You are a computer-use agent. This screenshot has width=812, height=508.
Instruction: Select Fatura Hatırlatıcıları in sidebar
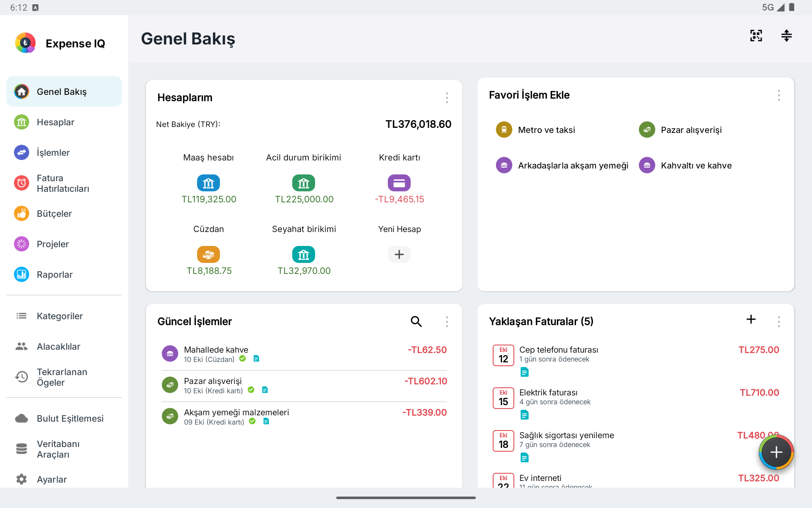point(64,183)
